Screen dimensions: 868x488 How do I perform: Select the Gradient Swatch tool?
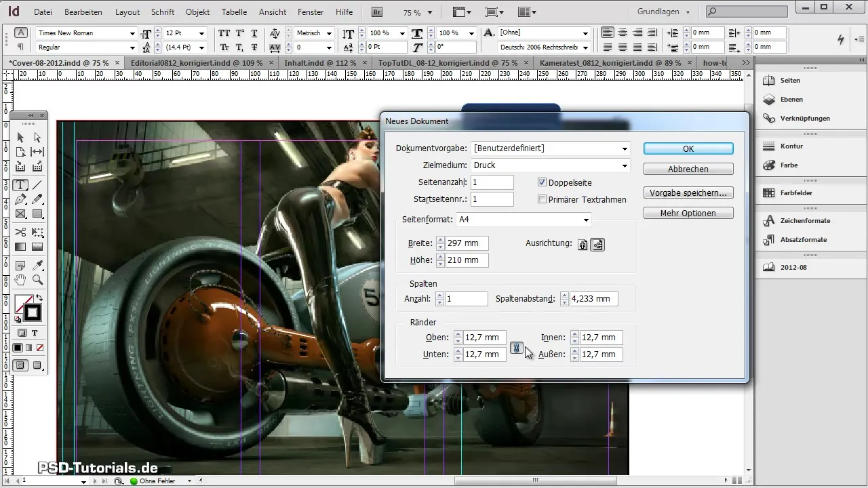20,247
